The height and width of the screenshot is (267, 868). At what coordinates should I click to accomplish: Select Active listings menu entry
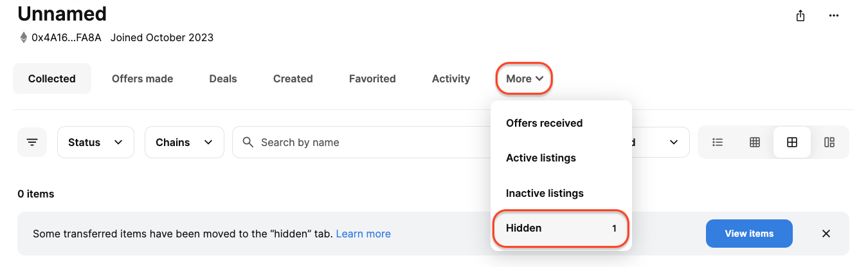pyautogui.click(x=561, y=158)
